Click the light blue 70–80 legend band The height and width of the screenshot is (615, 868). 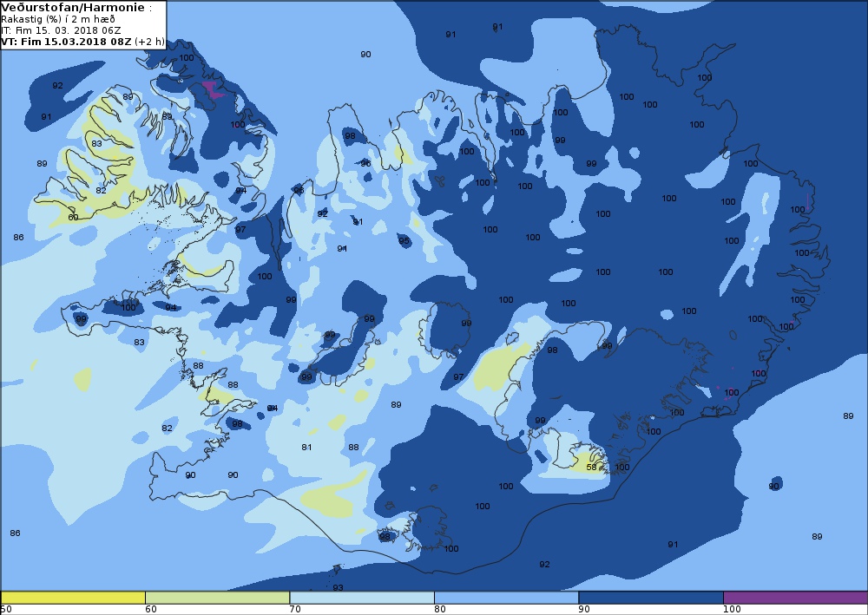click(x=362, y=598)
